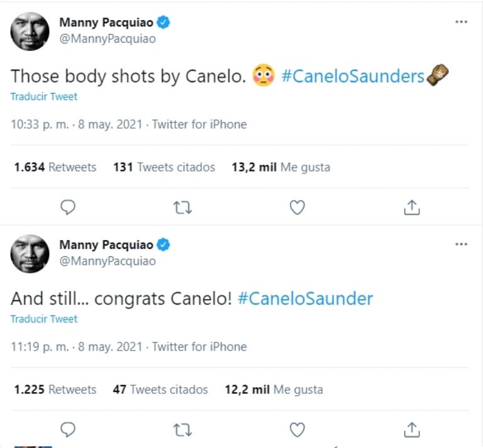Screen dimensions: 483x448
Task: Translate the first tweet via Traducir Tweet
Action: [44, 97]
